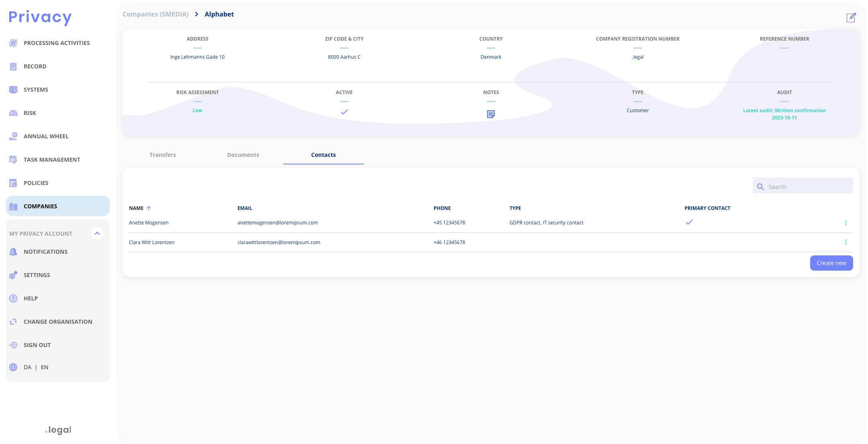868x444 pixels.
Task: Open Anette Mogensen contact name
Action: click(149, 223)
